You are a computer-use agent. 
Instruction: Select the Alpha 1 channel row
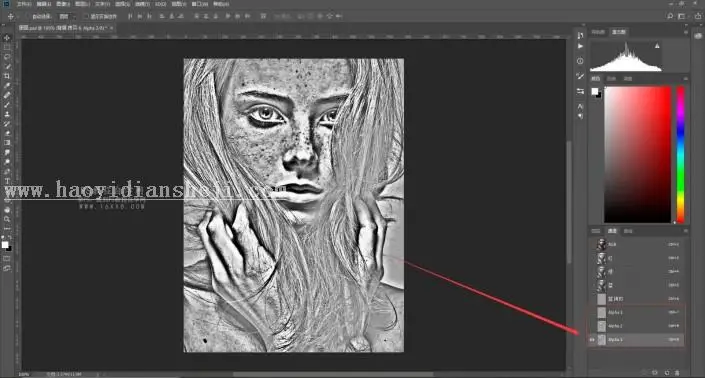point(636,312)
